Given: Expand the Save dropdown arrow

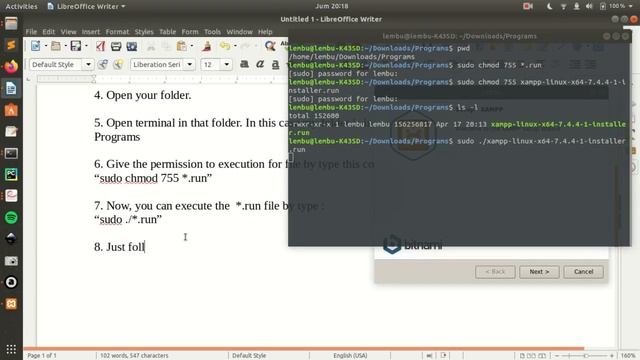Looking at the screenshot, I should tap(86, 46).
